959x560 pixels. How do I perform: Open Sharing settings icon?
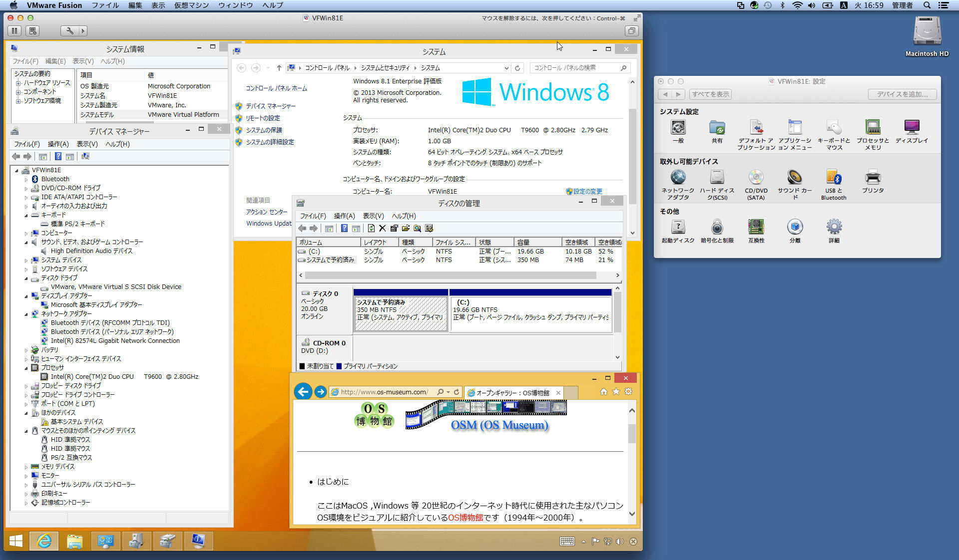coord(717,127)
